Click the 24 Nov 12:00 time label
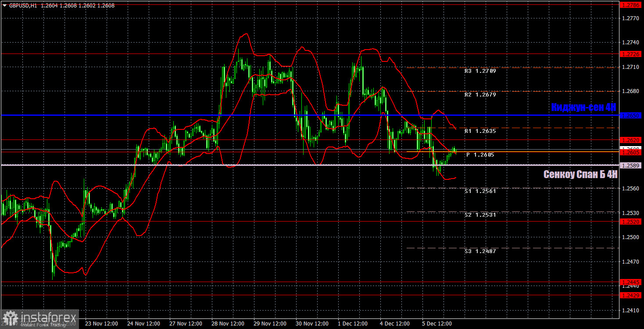This screenshot has height=329, width=644. tap(143, 324)
